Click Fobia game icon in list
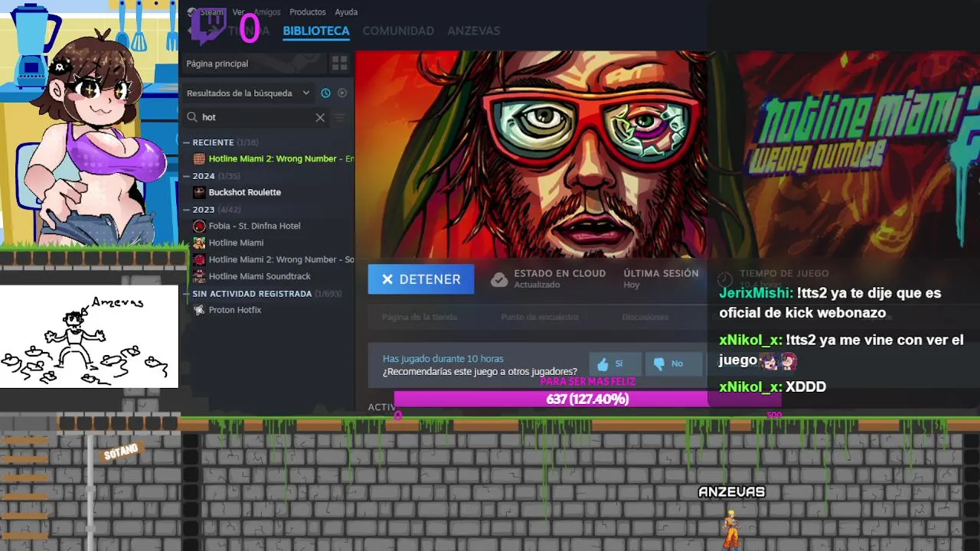Screen dimensions: 980x551 [199, 226]
